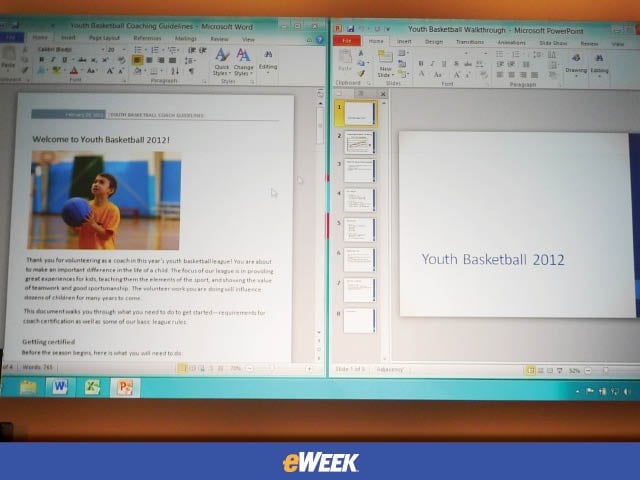Select slide 2 thumbnail in PowerPoint
640x480 pixels.
tap(359, 142)
